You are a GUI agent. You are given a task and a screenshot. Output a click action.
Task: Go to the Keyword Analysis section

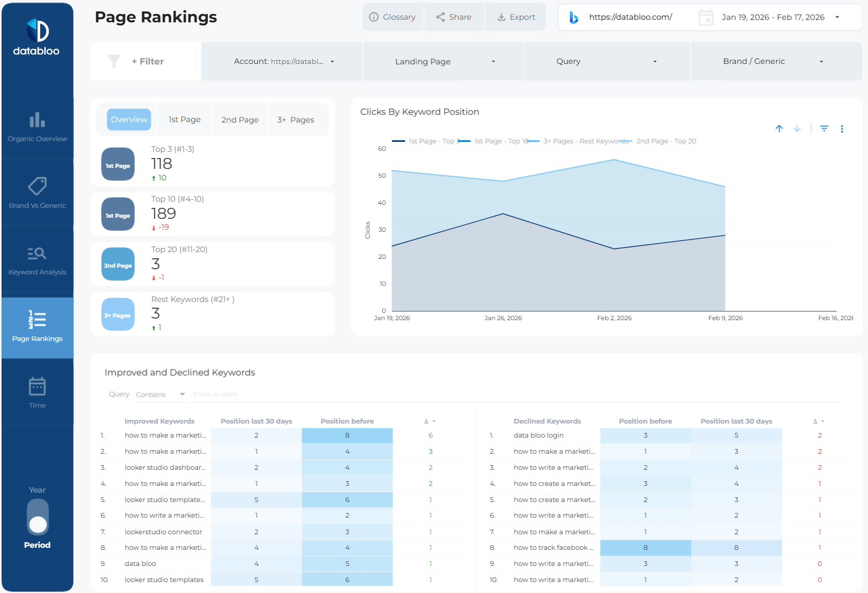pyautogui.click(x=37, y=260)
